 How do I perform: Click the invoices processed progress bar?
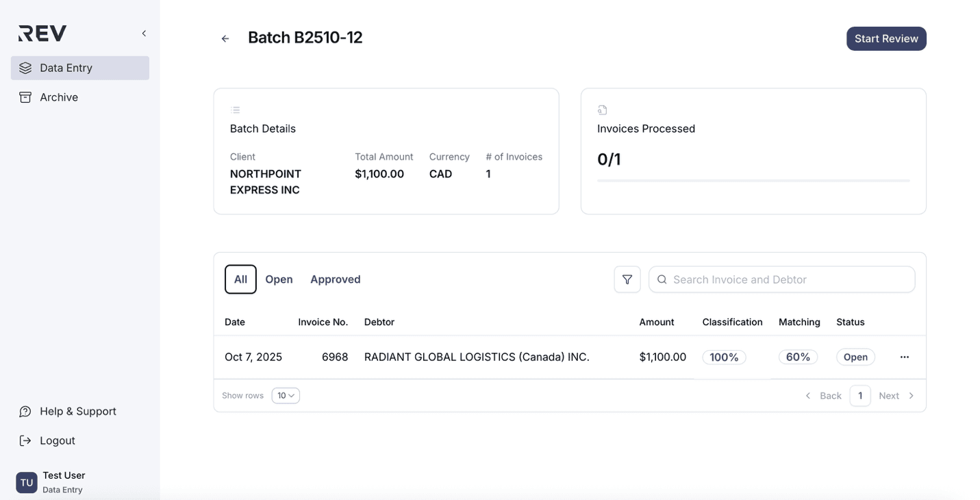(x=753, y=181)
